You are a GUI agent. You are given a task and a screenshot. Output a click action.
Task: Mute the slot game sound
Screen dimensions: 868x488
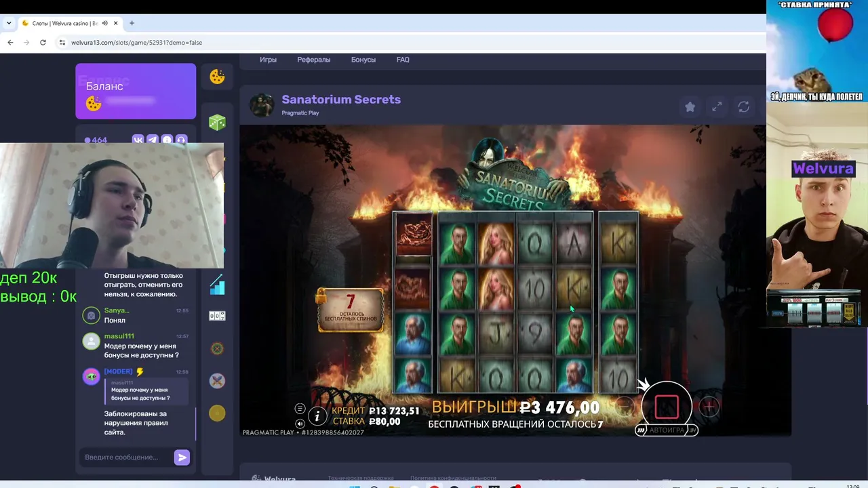pyautogui.click(x=300, y=424)
